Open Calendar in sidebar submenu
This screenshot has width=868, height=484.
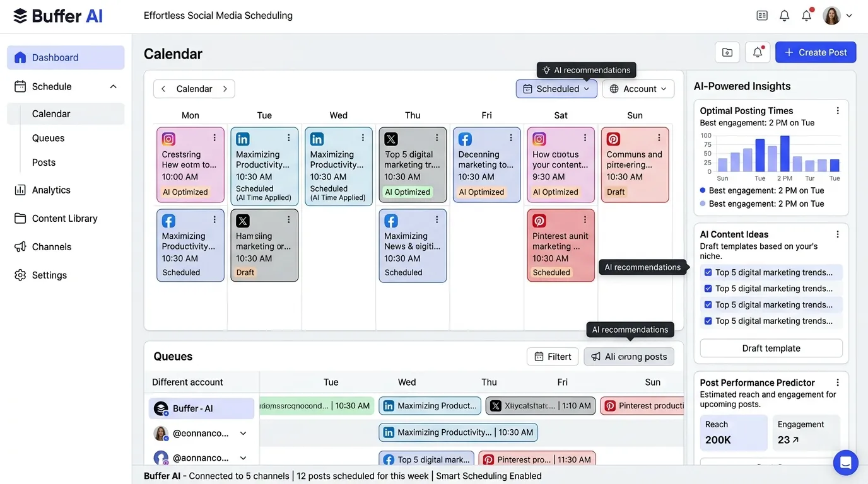[66, 114]
